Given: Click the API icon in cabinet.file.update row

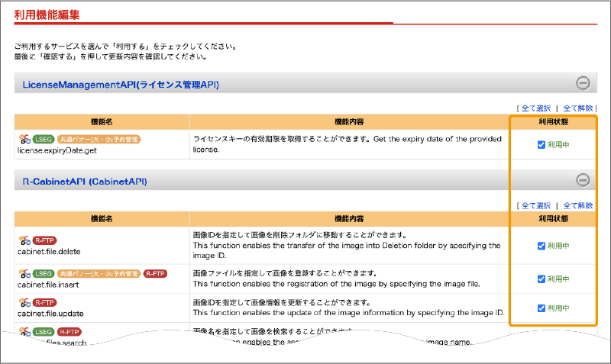Looking at the screenshot, I should 24,302.
